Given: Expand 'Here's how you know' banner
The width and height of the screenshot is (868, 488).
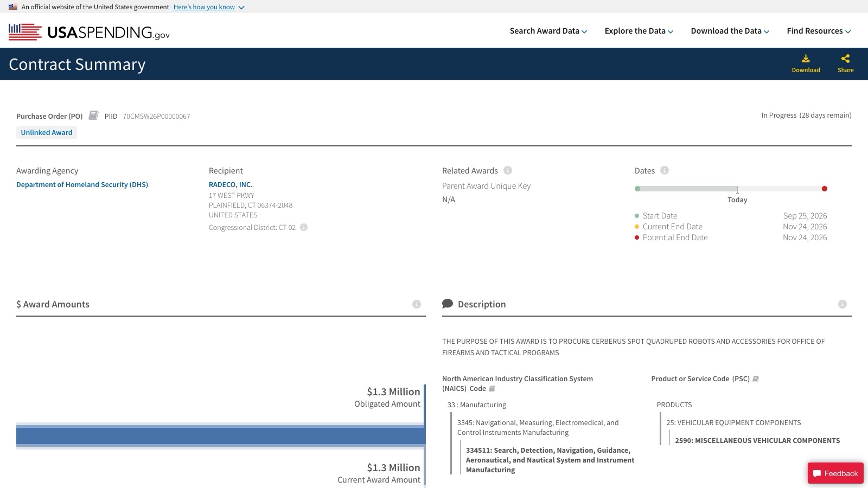Looking at the screenshot, I should 209,7.
